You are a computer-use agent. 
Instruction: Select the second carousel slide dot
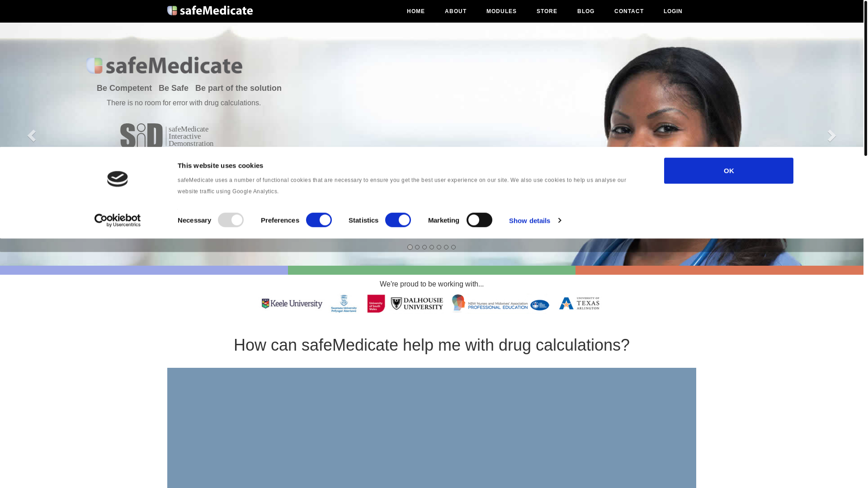pyautogui.click(x=417, y=247)
